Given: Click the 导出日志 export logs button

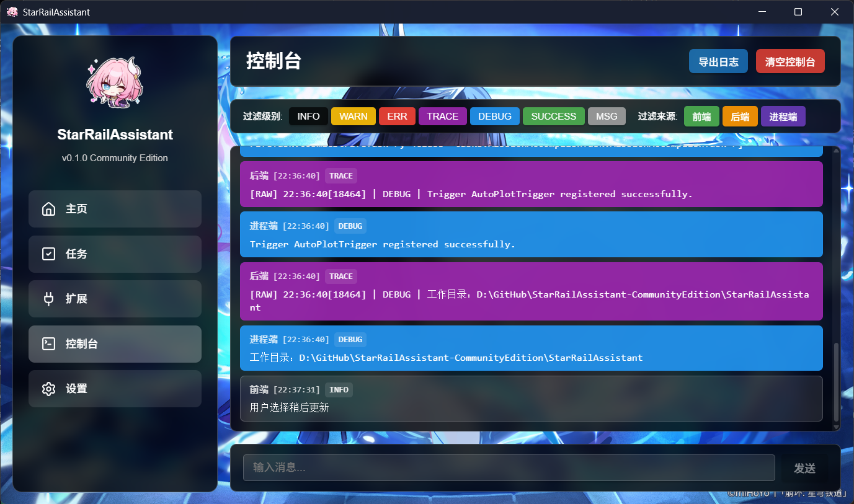Looking at the screenshot, I should point(718,61).
